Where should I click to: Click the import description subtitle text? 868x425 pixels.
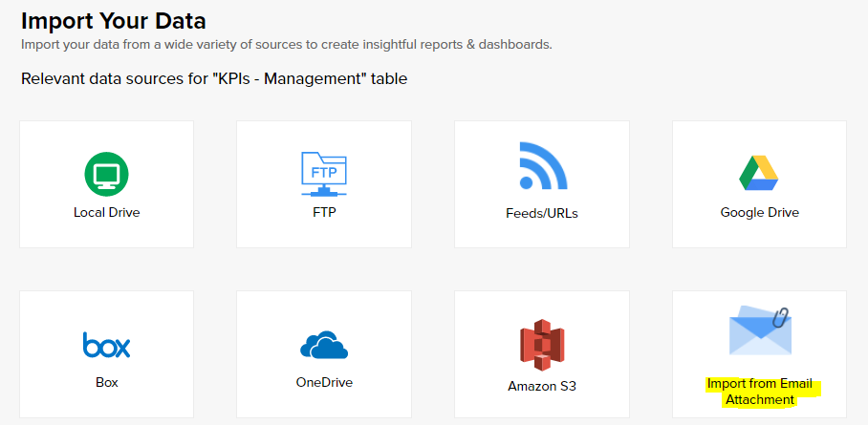(287, 44)
